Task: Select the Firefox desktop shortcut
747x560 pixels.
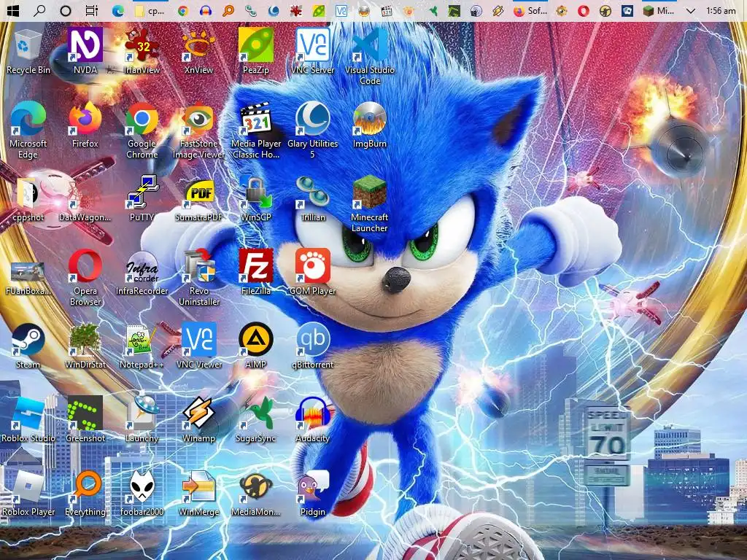Action: click(85, 125)
